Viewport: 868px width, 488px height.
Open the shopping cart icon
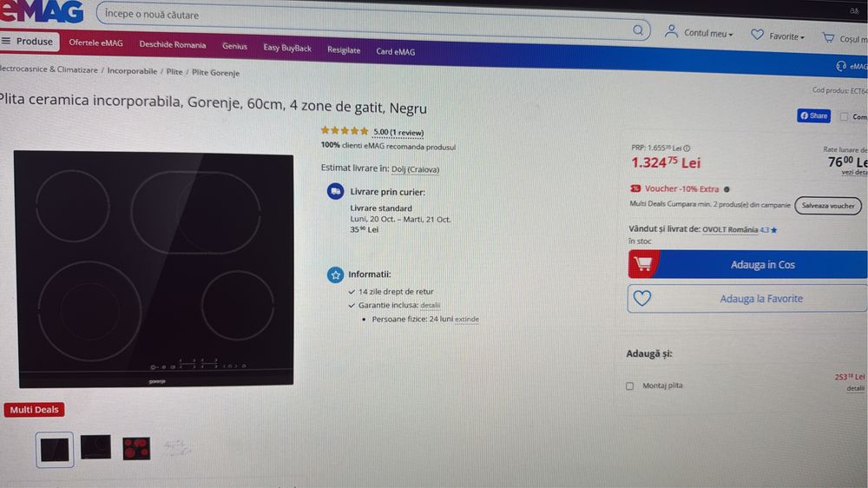coord(828,37)
